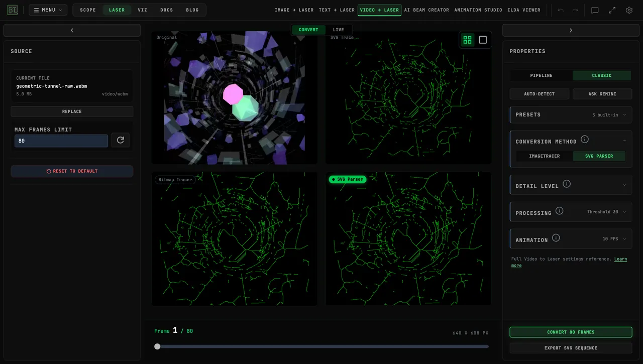Click the refresh max frames icon
Viewport: 643px width, 364px height.
pos(120,140)
